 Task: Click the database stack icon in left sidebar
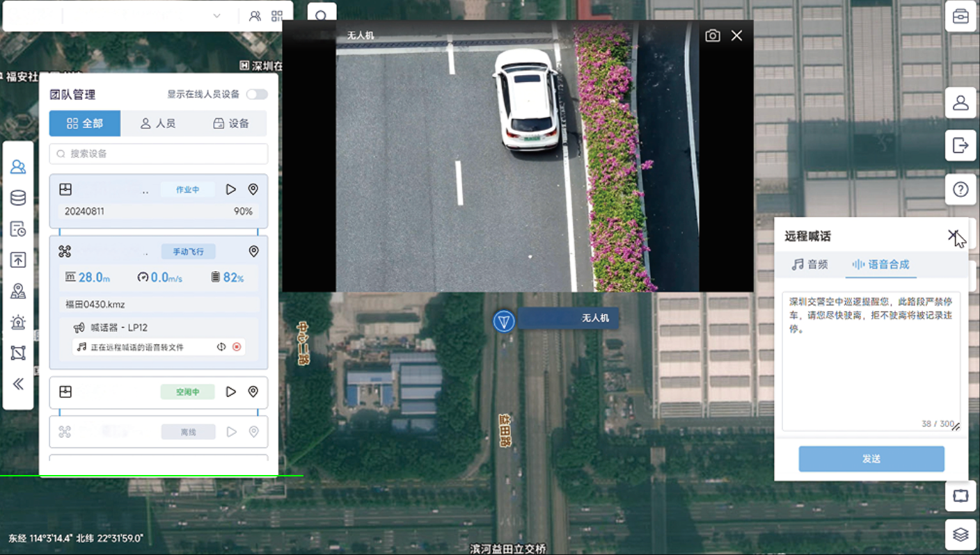pyautogui.click(x=18, y=198)
